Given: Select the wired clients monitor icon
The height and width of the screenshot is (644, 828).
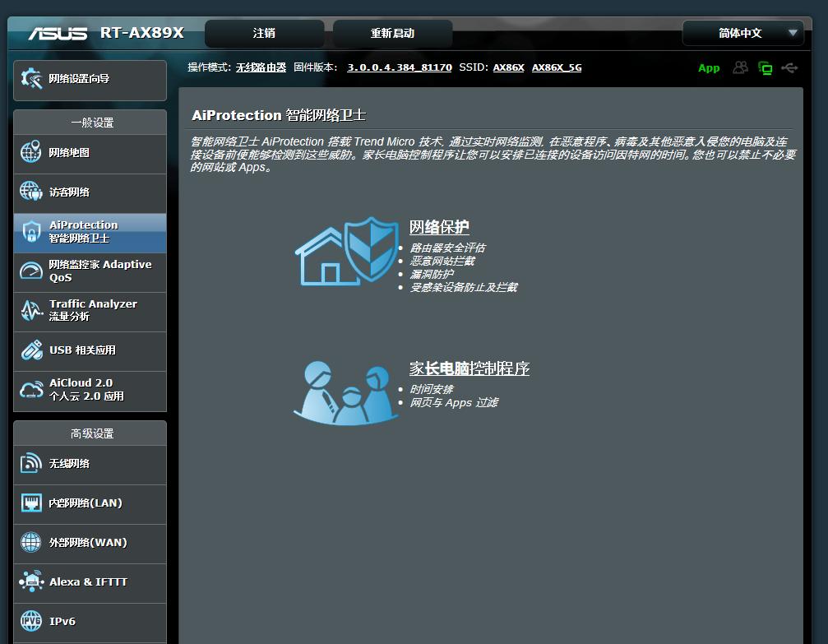Looking at the screenshot, I should pyautogui.click(x=765, y=68).
